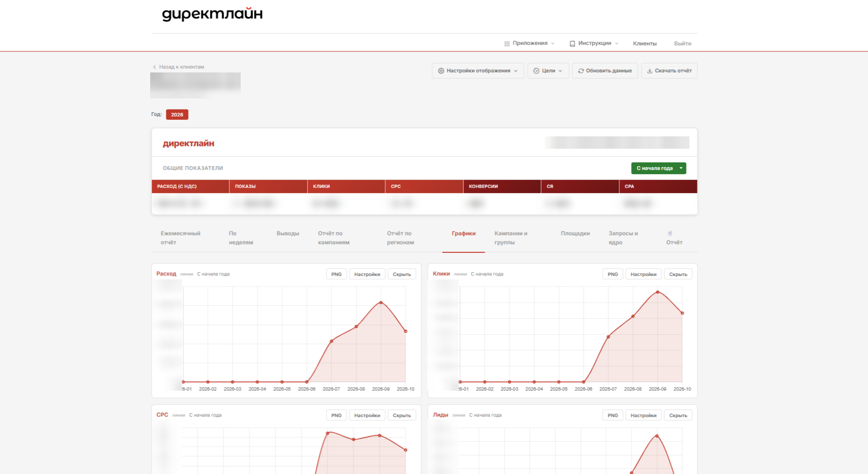Export the CPC chart as PNG
The height and width of the screenshot is (474, 868).
tap(336, 415)
